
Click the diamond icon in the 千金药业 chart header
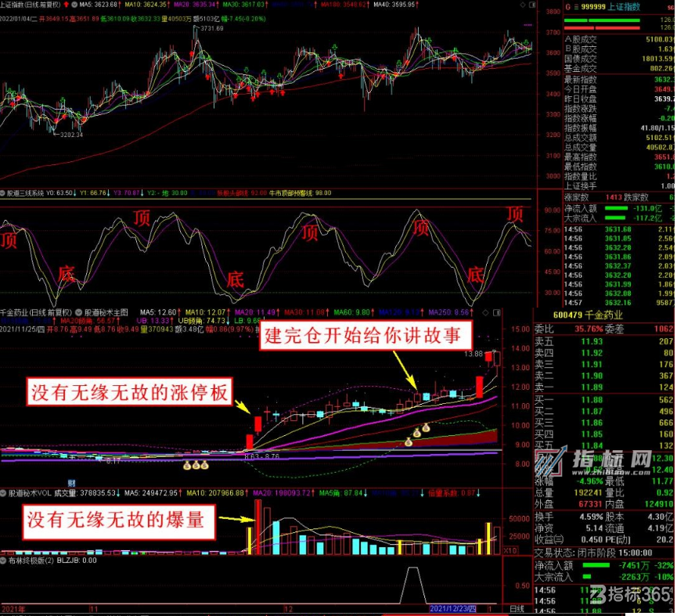(486, 312)
